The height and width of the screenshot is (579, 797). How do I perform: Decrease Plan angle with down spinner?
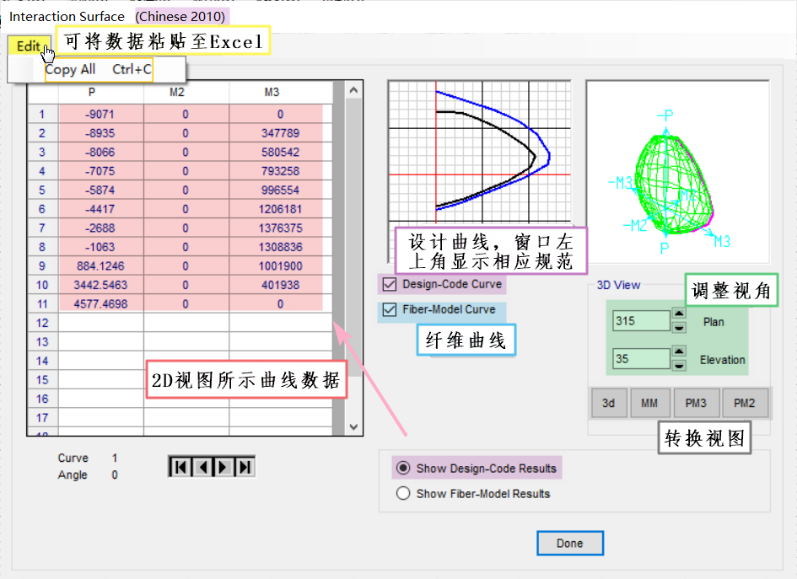(679, 327)
